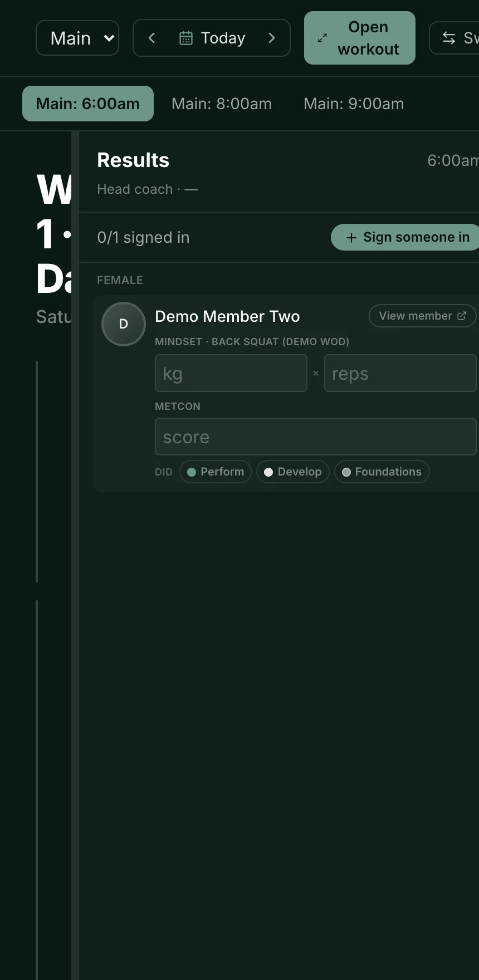
Task: Click the D avatar of Demo Member Two
Action: pyautogui.click(x=124, y=324)
